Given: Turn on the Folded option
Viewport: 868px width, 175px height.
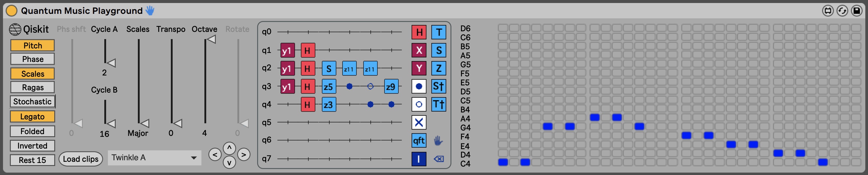Looking at the screenshot, I should click(33, 131).
